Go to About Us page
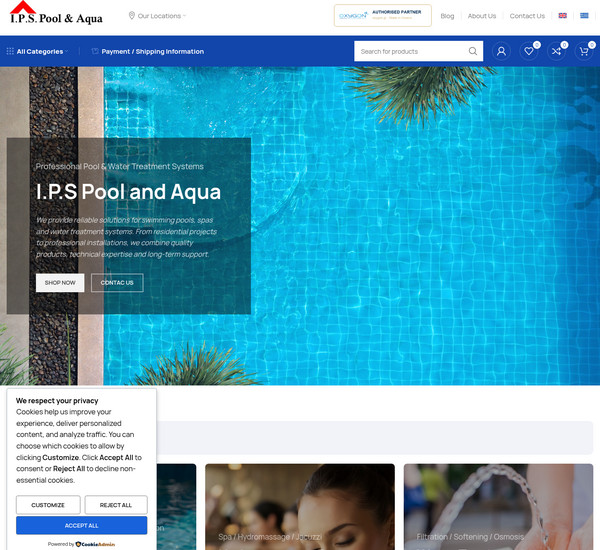 (x=482, y=16)
